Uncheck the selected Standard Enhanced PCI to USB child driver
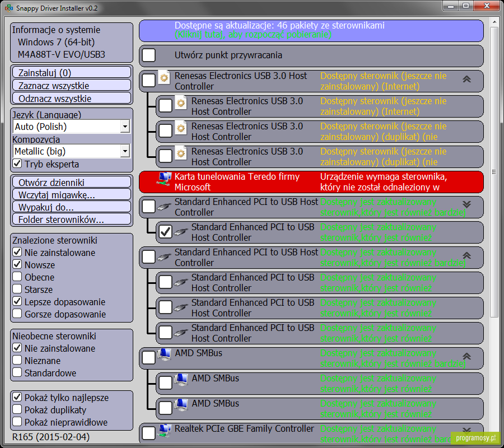Screen dimensions: 504x448 coord(166,232)
